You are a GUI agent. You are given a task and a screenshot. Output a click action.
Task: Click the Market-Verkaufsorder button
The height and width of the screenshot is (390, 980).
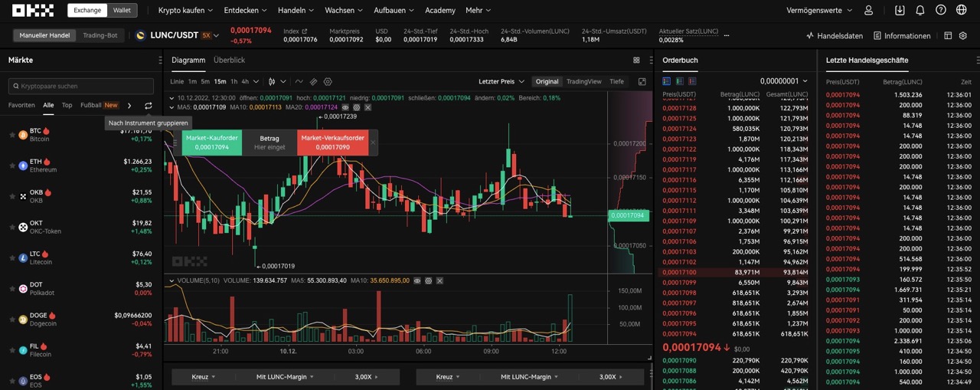pos(332,143)
